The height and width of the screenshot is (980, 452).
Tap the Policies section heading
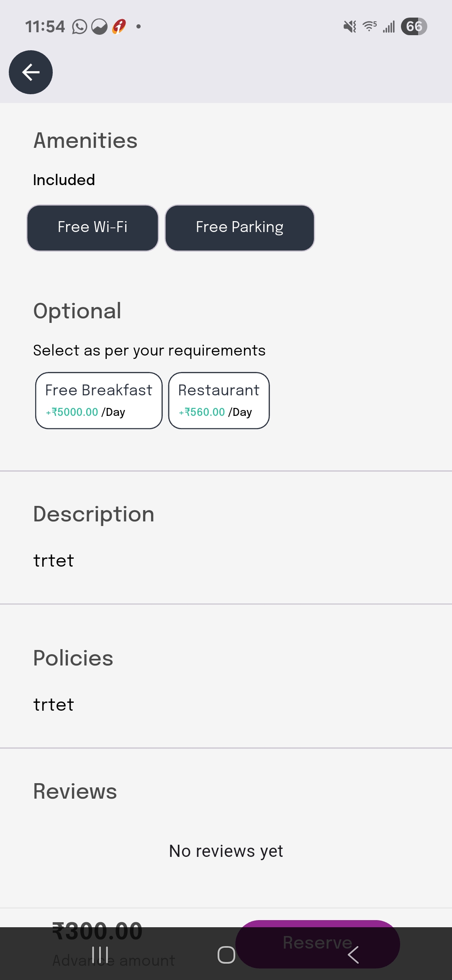coord(73,658)
